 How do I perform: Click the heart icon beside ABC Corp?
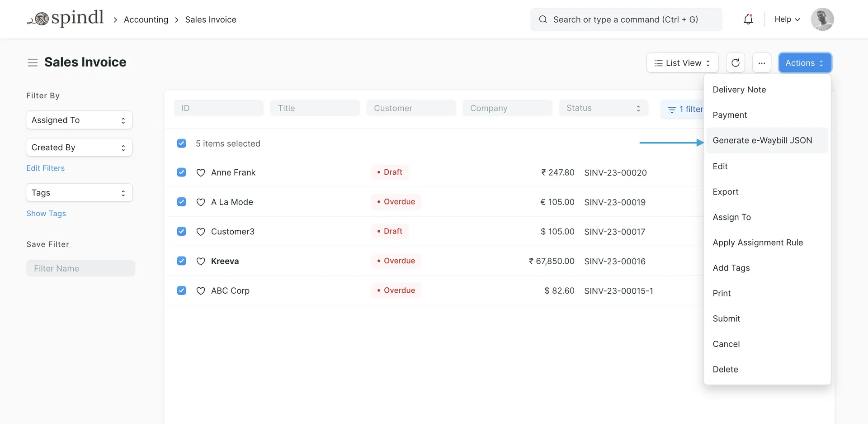[201, 291]
